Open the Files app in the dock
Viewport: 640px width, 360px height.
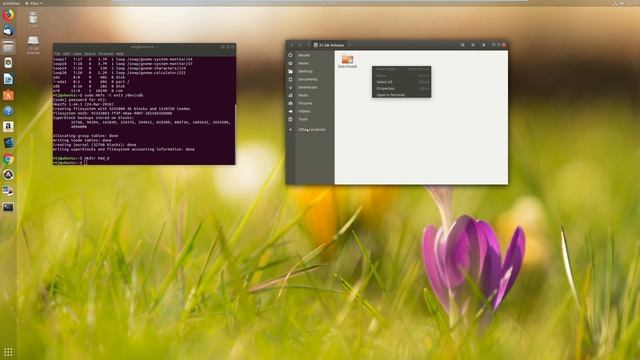[8, 47]
